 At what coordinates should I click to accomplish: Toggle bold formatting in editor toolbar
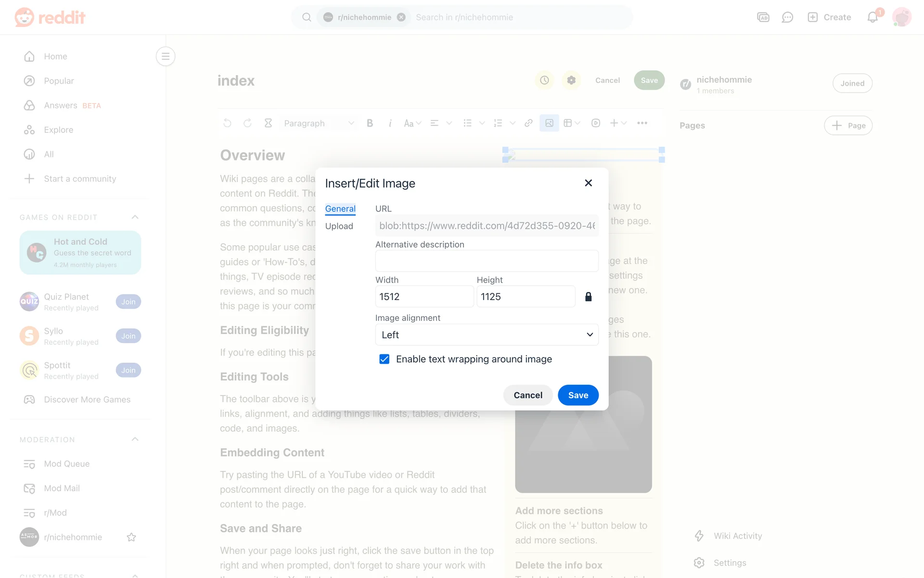370,123
